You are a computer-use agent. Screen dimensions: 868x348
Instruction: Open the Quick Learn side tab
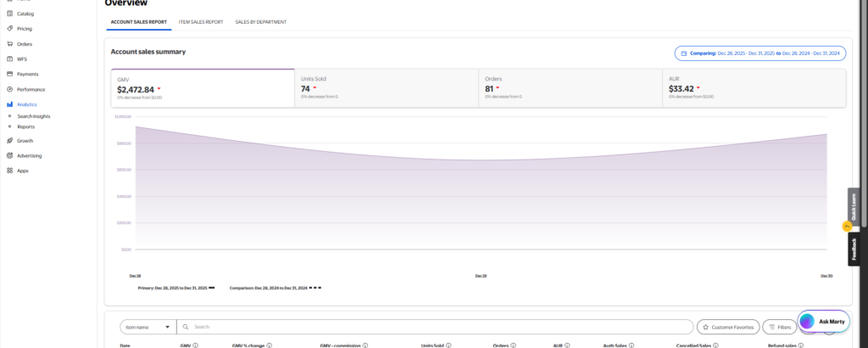point(853,207)
